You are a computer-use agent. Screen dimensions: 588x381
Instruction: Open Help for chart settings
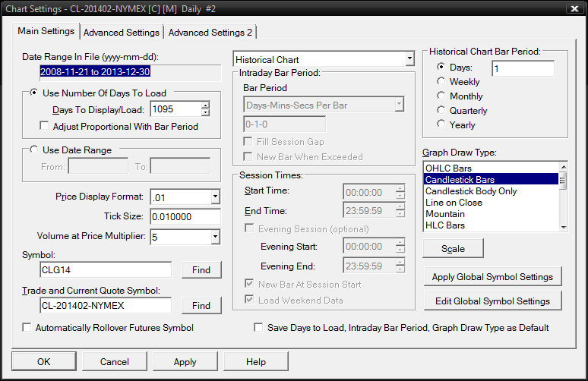click(x=256, y=361)
